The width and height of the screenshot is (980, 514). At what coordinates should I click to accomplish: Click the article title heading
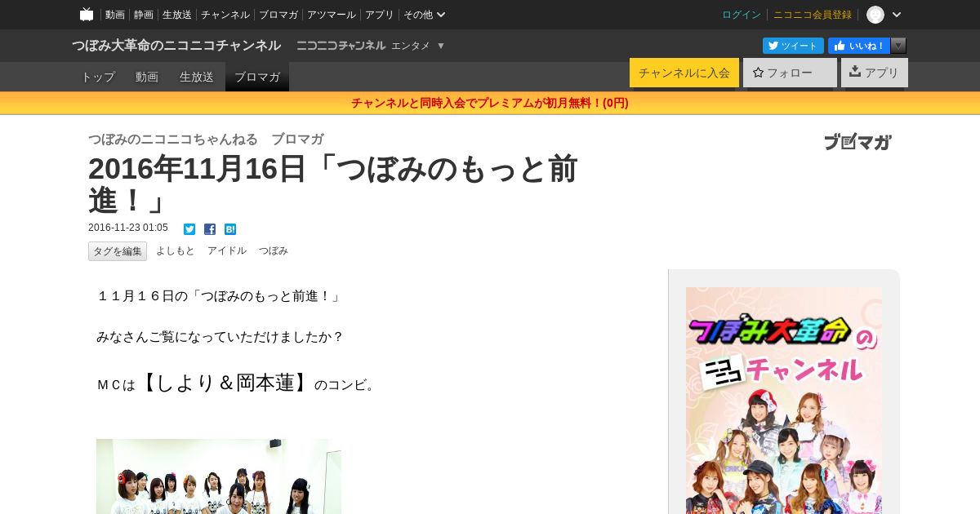[333, 184]
